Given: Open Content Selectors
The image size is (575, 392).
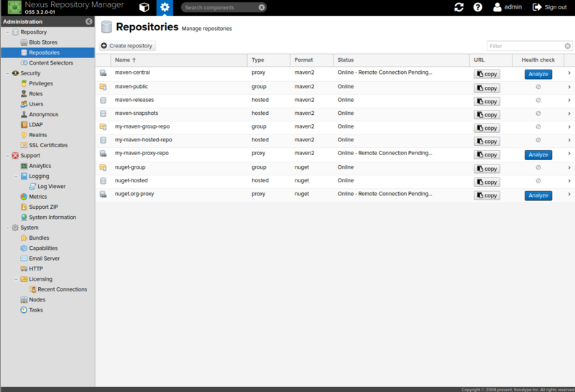Looking at the screenshot, I should coord(50,63).
